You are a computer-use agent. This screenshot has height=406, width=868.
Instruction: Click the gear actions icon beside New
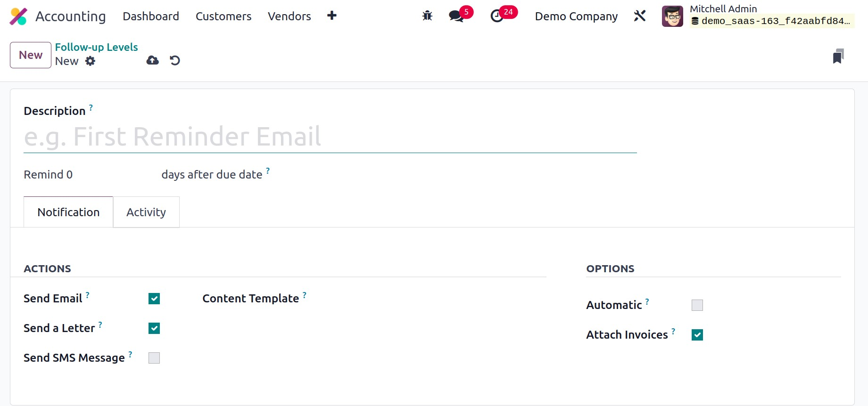tap(90, 61)
